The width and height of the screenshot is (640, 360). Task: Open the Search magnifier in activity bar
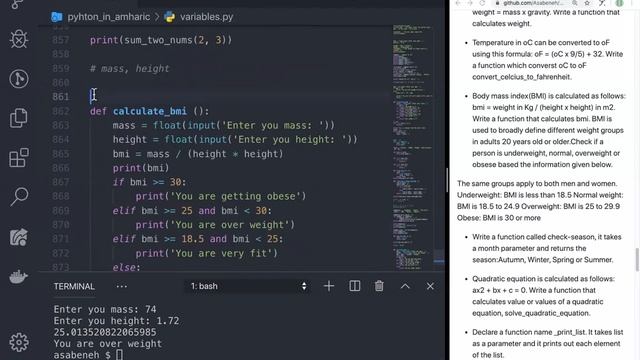click(x=19, y=197)
